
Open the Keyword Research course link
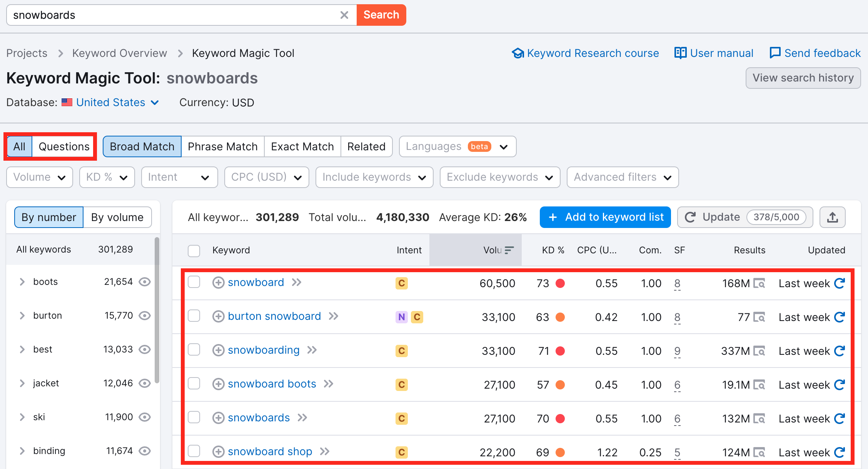pos(585,53)
